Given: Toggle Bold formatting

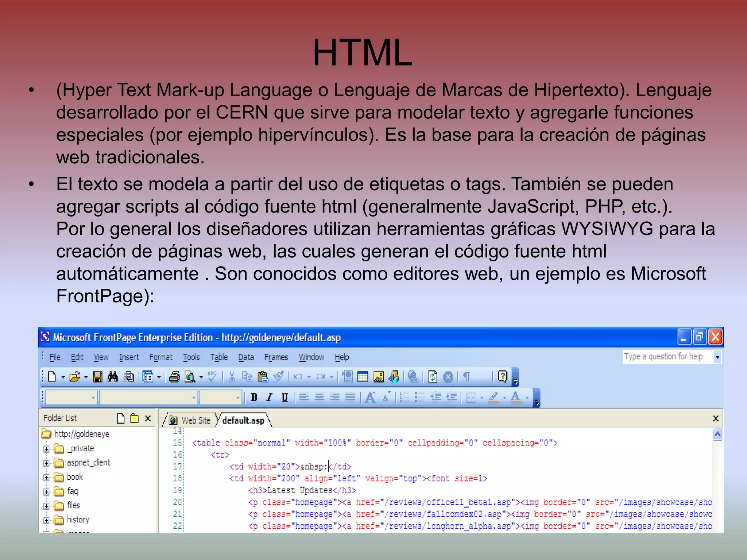Looking at the screenshot, I should [254, 397].
